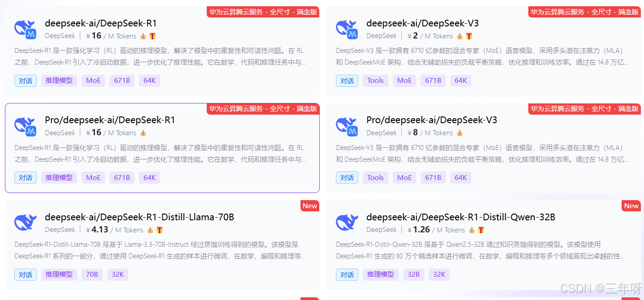Click description text of DeepSeek-R1-Distill-Llama-70B card
The width and height of the screenshot is (644, 300).
pyautogui.click(x=161, y=250)
